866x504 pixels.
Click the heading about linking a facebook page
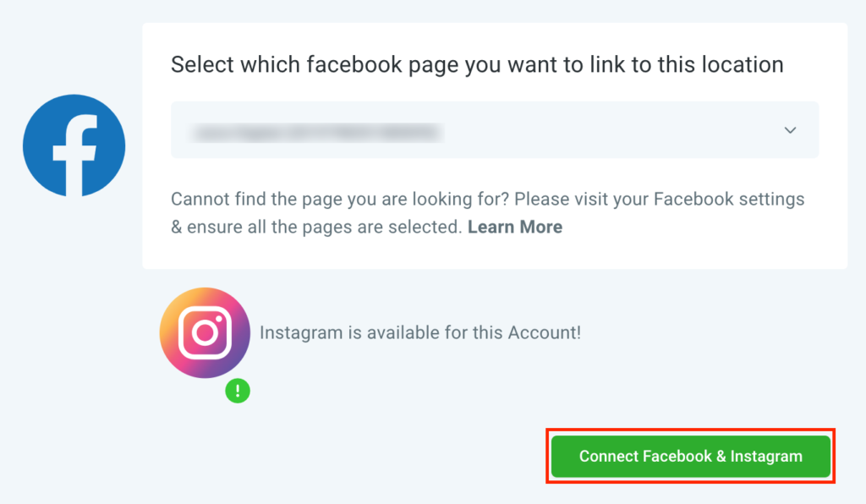[x=477, y=64]
